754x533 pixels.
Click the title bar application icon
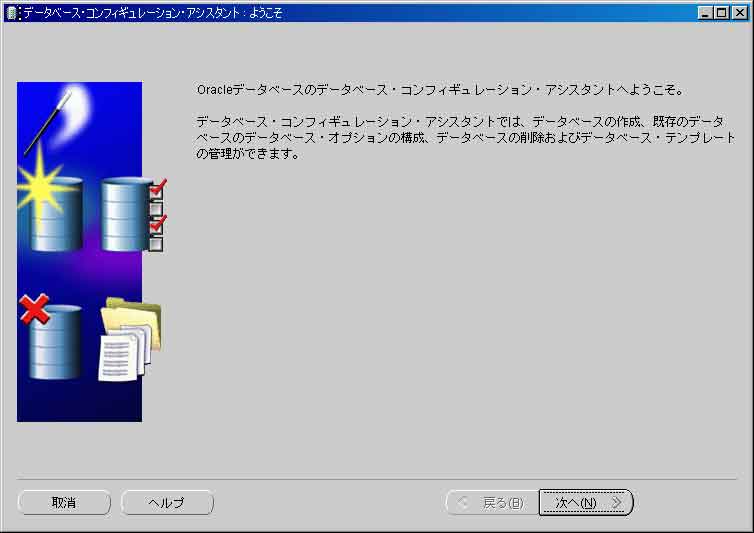click(14, 13)
